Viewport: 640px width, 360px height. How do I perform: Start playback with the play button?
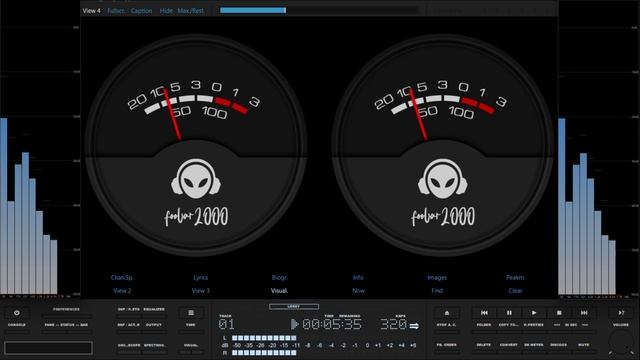[534, 313]
